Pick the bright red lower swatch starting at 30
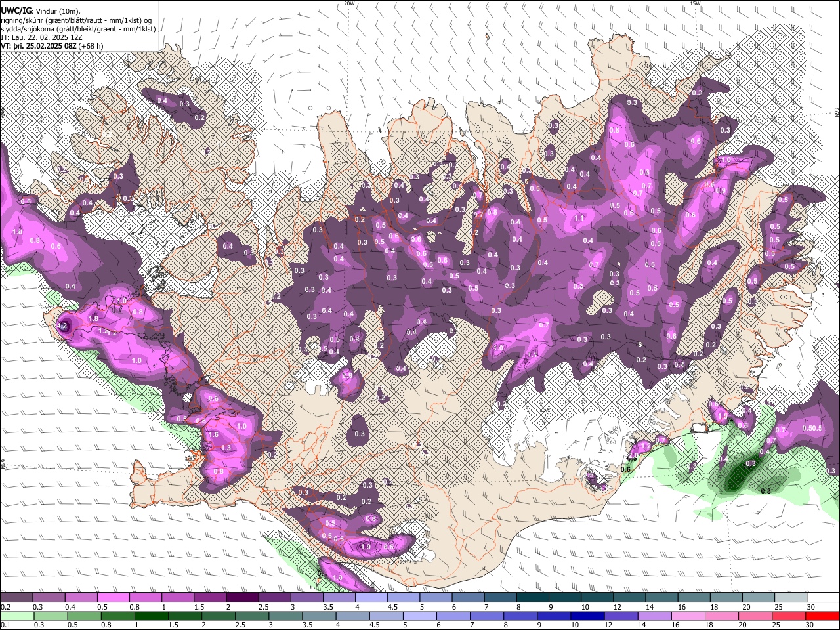Image resolution: width=840 pixels, height=630 pixels. [x=823, y=616]
